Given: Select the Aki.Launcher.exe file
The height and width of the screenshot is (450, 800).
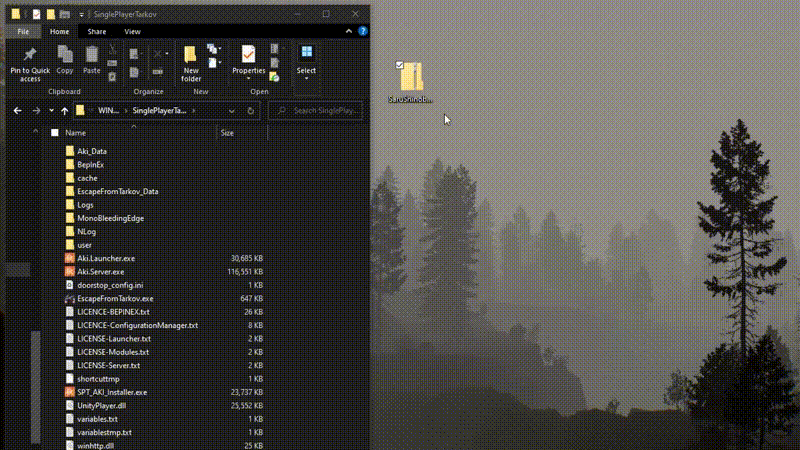Looking at the screenshot, I should click(x=106, y=258).
